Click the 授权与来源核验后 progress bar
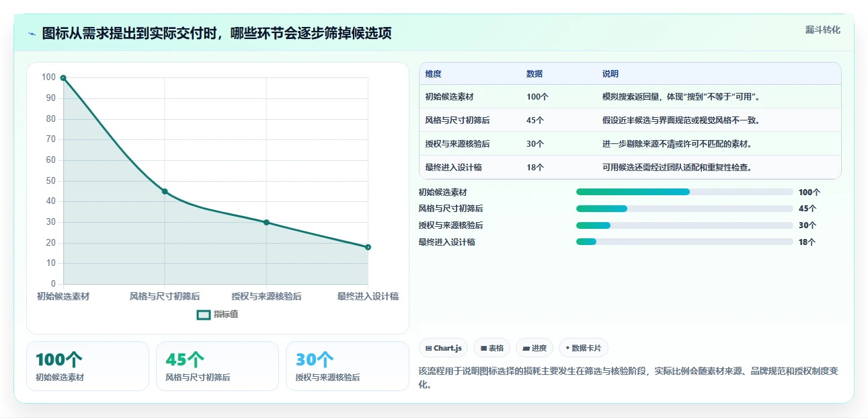 click(684, 225)
